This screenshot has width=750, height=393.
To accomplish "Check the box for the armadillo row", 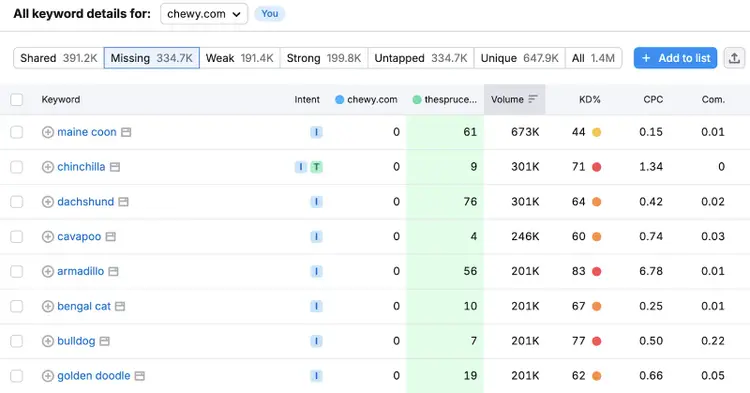I will [x=17, y=272].
